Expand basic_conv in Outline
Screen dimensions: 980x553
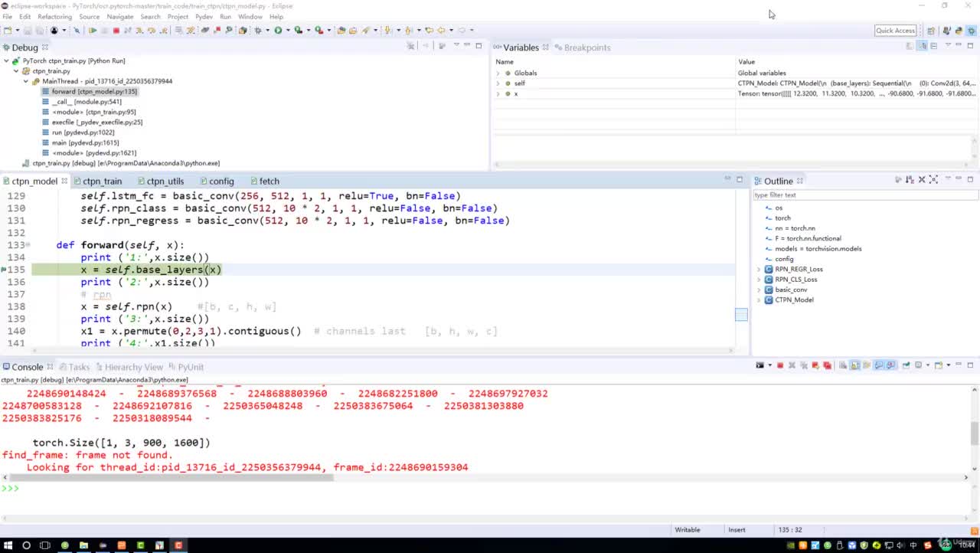(759, 290)
